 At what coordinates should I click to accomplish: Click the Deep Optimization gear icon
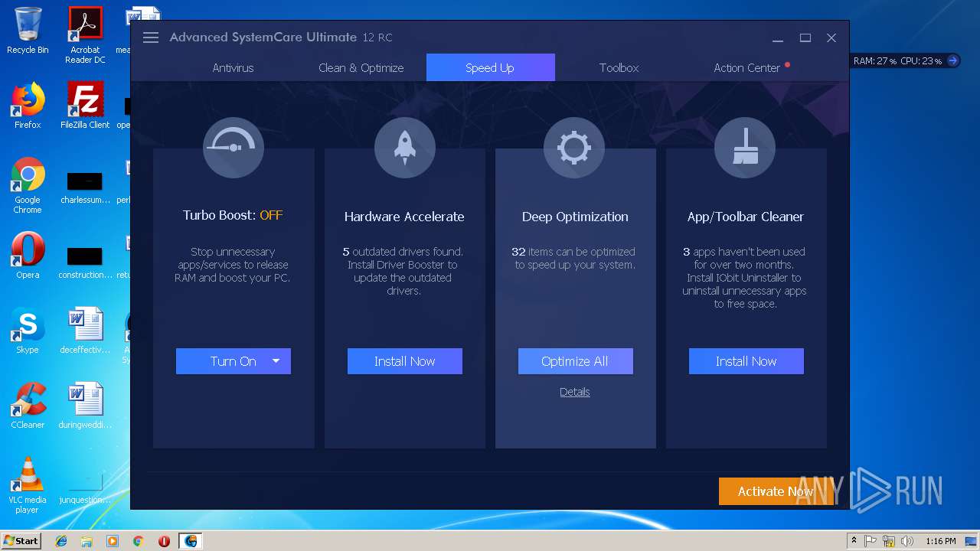click(574, 148)
